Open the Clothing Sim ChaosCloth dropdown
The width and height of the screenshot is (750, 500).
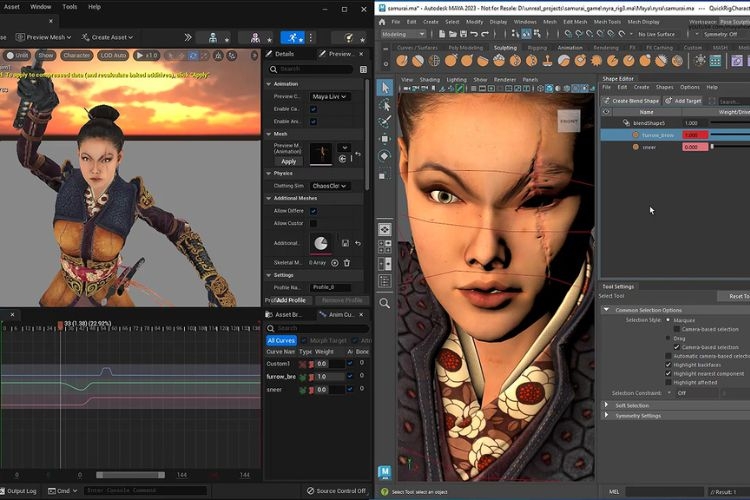(x=329, y=186)
